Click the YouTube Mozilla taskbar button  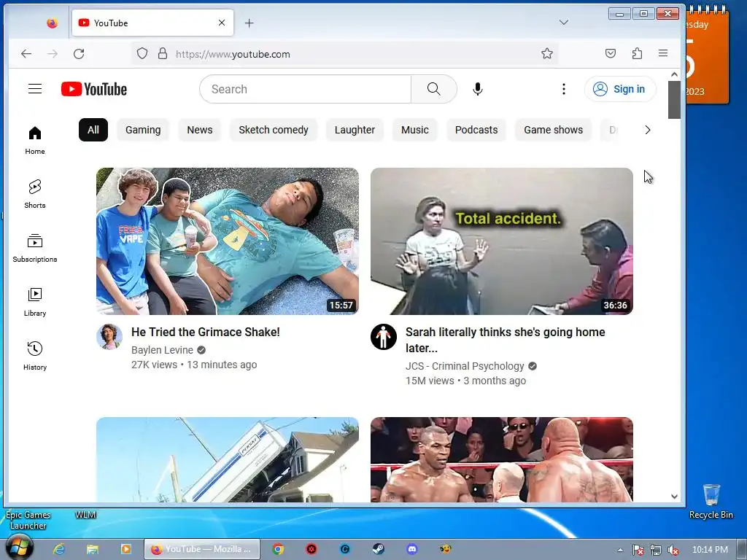[x=202, y=549]
